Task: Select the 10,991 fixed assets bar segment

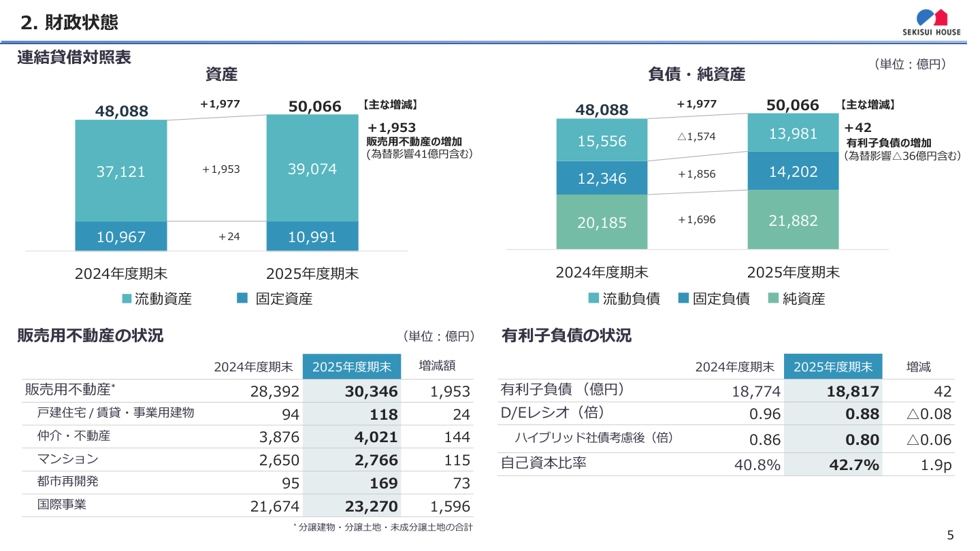Action: (312, 237)
